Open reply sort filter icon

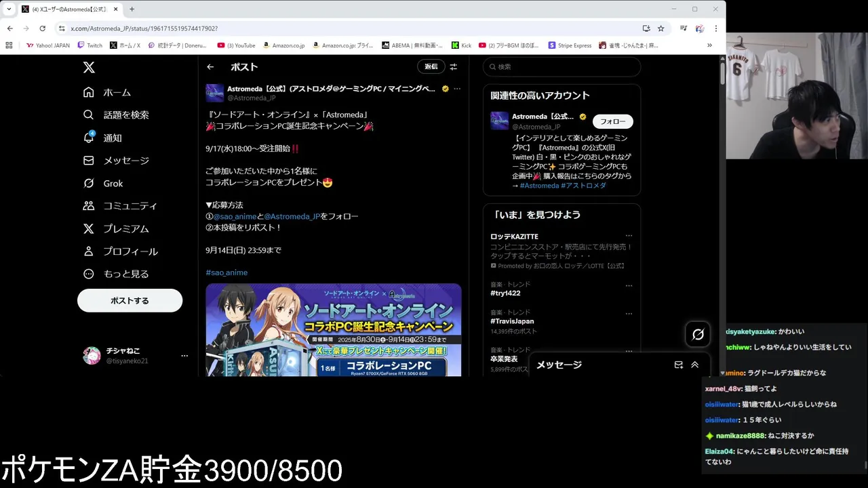click(x=454, y=66)
